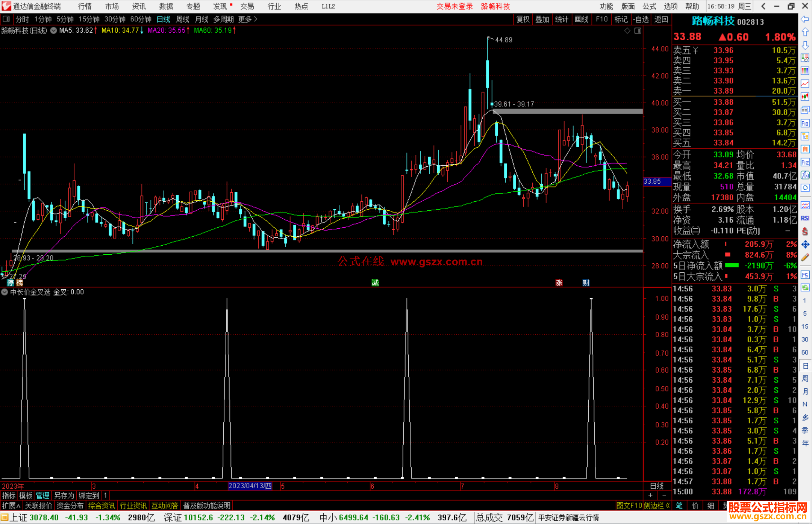Viewport: 812px width, 524px height.
Task: Click the green refresh icon in sidebar
Action: tap(805, 288)
